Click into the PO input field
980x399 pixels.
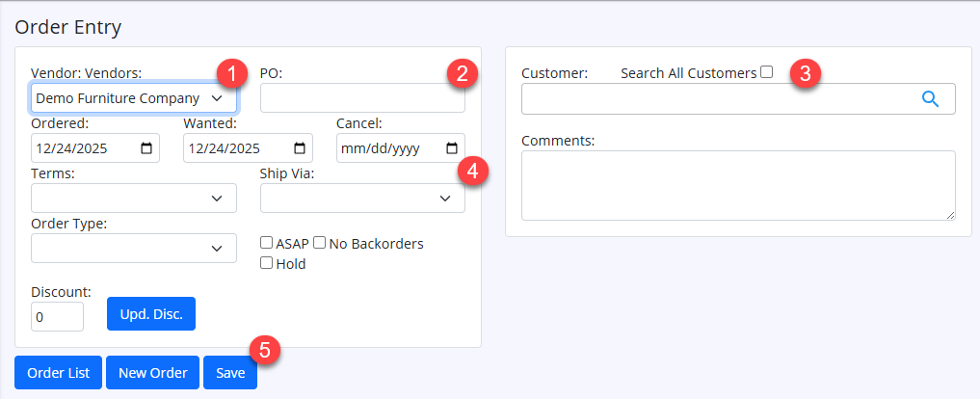pyautogui.click(x=362, y=98)
